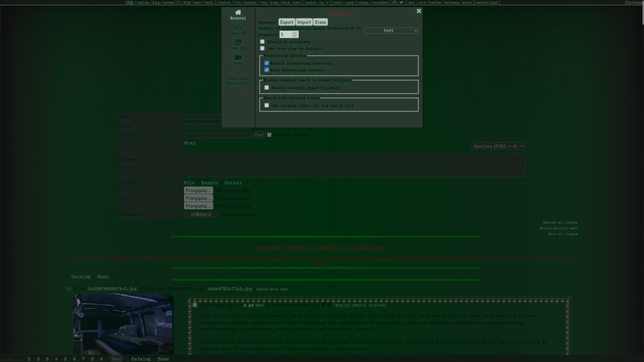Screen dimensions: 644x362
Task: Uncheck Enable formatting keybinds
Action: (267, 63)
